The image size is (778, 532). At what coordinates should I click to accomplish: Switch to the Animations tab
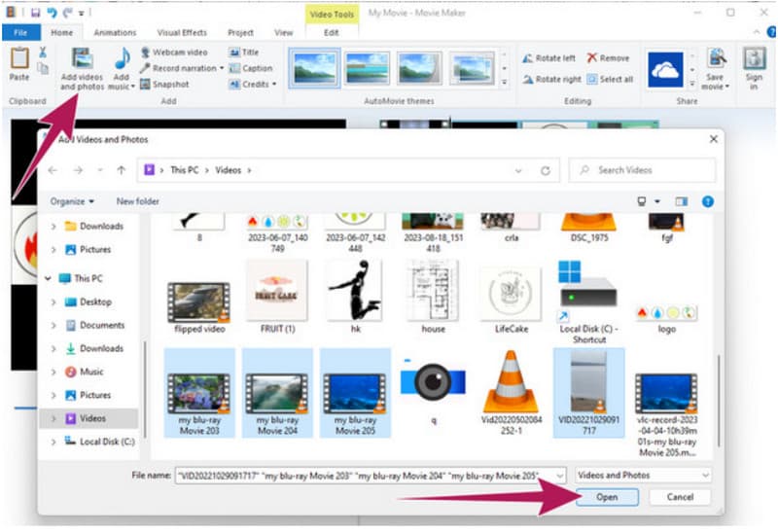[115, 32]
